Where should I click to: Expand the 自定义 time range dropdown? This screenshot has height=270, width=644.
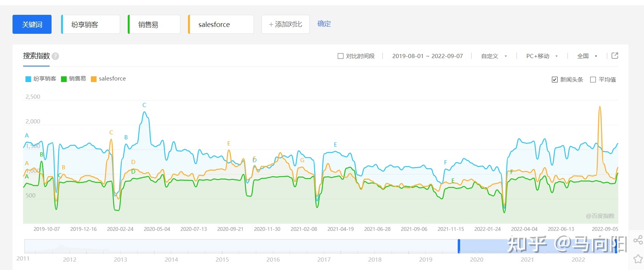tap(494, 56)
